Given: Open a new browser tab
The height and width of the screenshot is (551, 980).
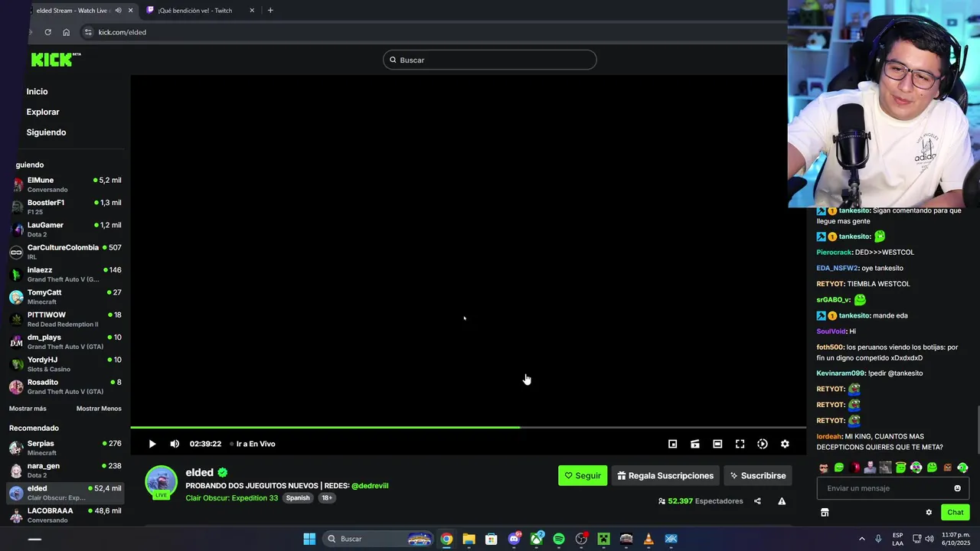Looking at the screenshot, I should (x=270, y=11).
